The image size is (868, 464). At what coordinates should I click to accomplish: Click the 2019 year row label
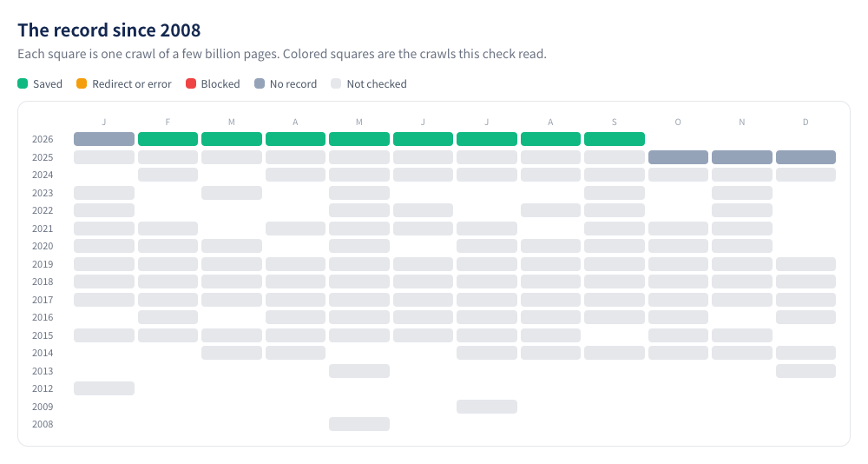coord(43,264)
